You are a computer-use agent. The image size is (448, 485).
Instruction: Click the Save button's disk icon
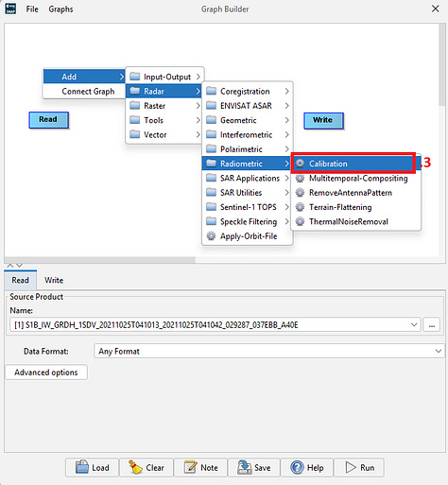pyautogui.click(x=244, y=467)
